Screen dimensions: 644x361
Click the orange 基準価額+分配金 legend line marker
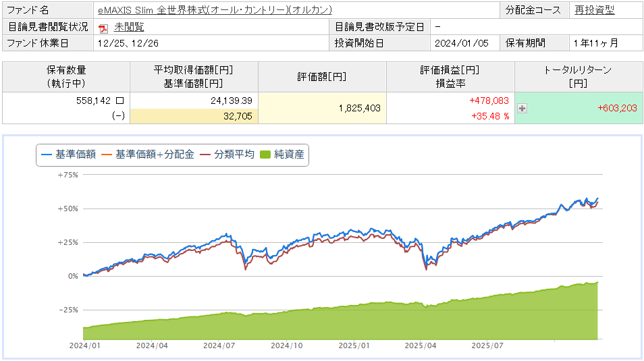pos(106,155)
